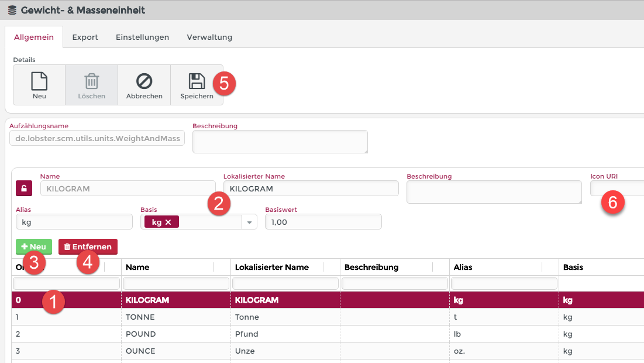
Task: Select the OUNCE row
Action: (328, 351)
